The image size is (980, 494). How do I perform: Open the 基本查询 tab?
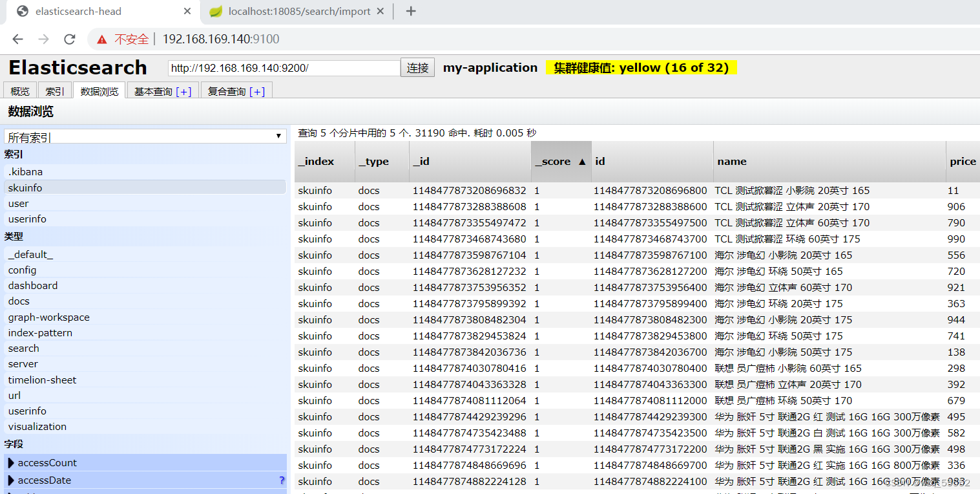point(154,91)
